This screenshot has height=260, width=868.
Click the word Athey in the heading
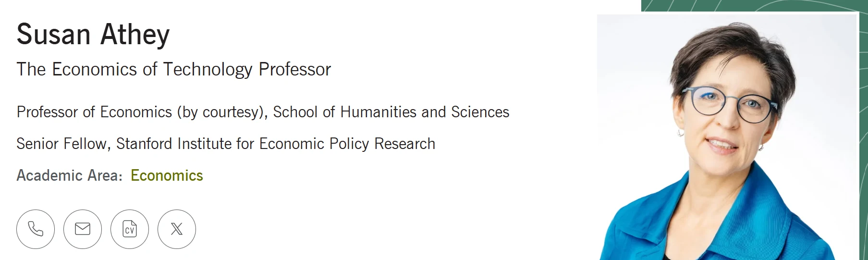(x=135, y=35)
